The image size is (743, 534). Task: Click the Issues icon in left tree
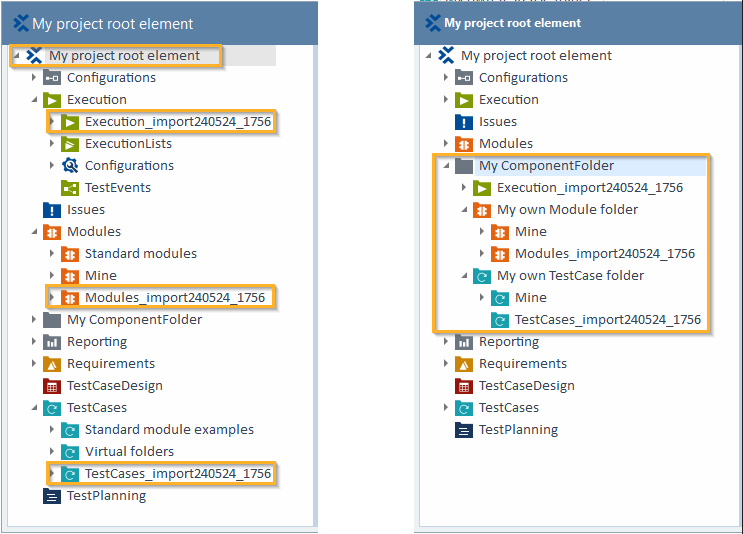click(x=52, y=210)
